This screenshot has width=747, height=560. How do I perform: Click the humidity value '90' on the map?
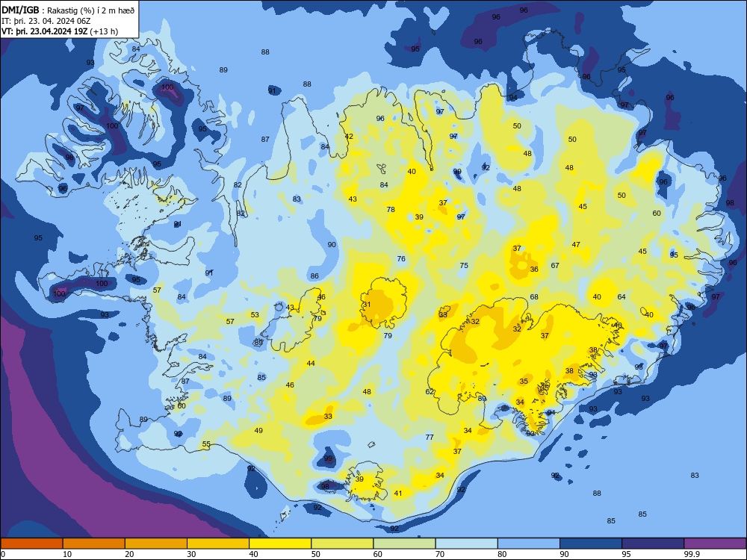point(332,244)
